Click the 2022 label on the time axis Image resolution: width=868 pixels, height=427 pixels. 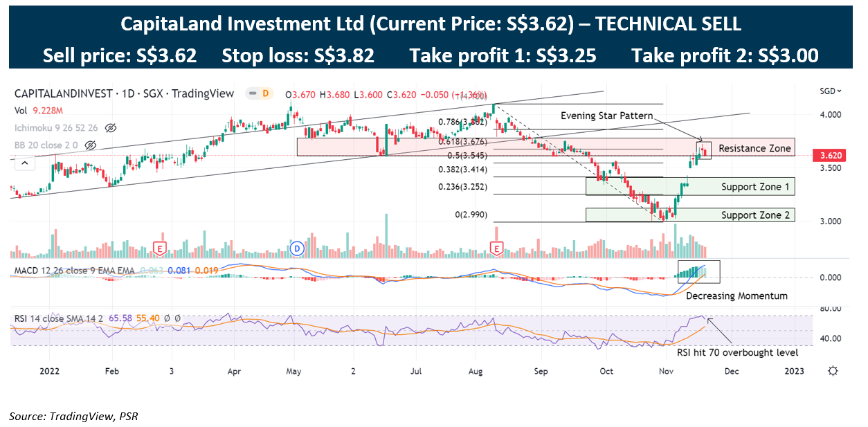pyautogui.click(x=51, y=371)
